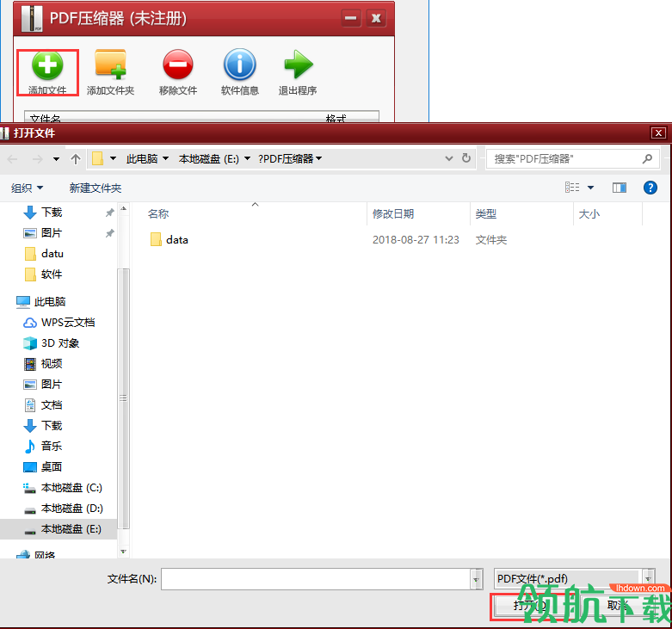Click the Add Folder (添加文件夹) icon
This screenshot has width=672, height=629.
pyautogui.click(x=111, y=65)
